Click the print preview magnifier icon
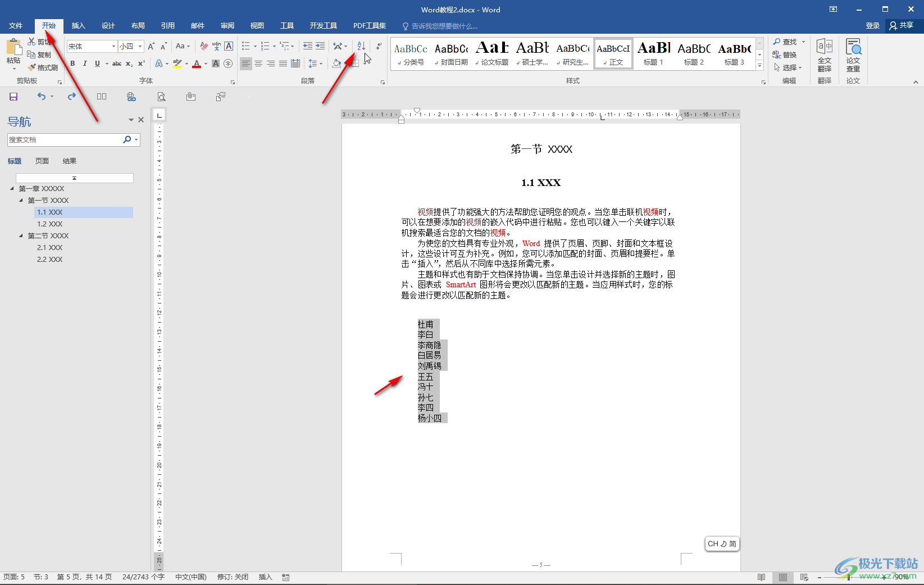Screen dimensions: 924x585 (x=161, y=97)
